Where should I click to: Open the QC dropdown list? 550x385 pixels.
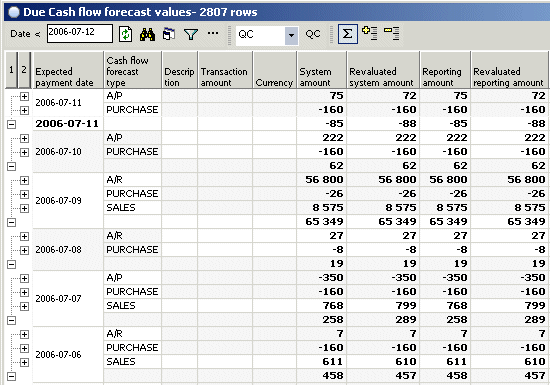[x=291, y=35]
